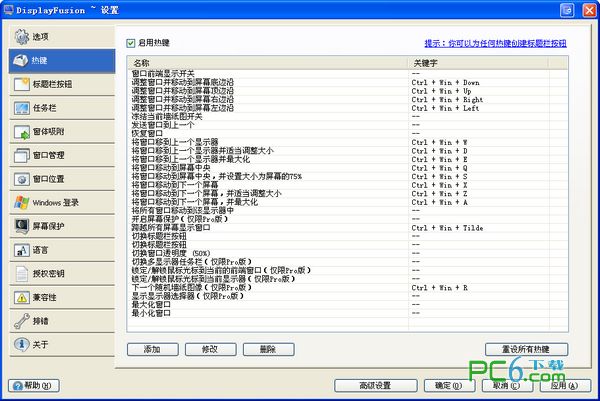Click the 取消(C) button
Screen dimensions: 600x401
(507, 385)
